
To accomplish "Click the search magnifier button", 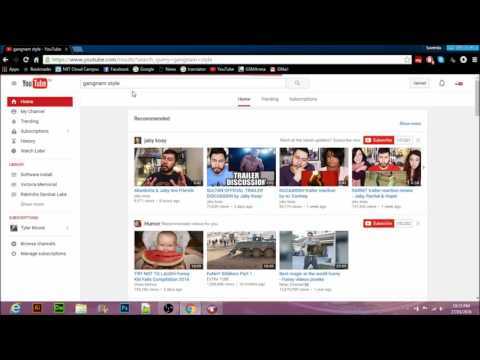I will point(297,83).
